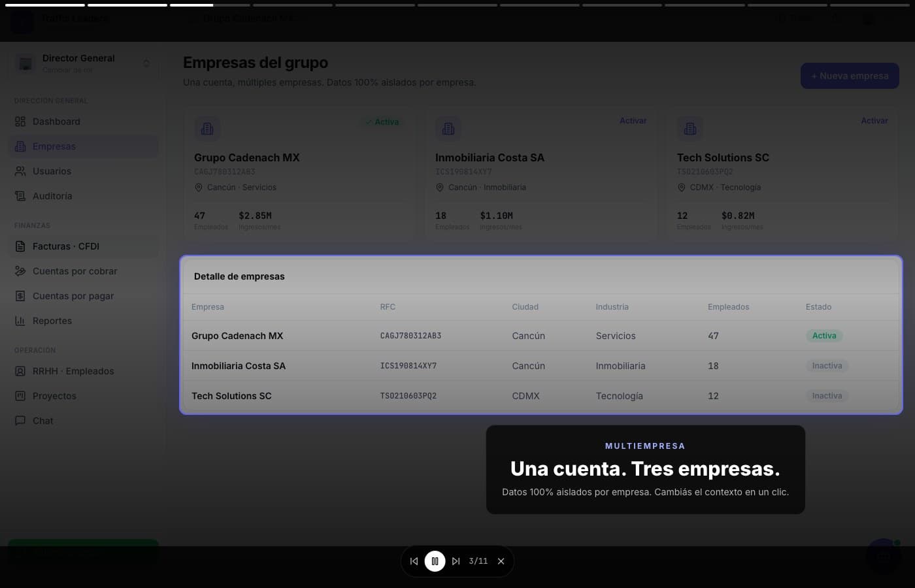
Task: Open Facturas · CFDI invoice icon
Action: [x=20, y=246]
